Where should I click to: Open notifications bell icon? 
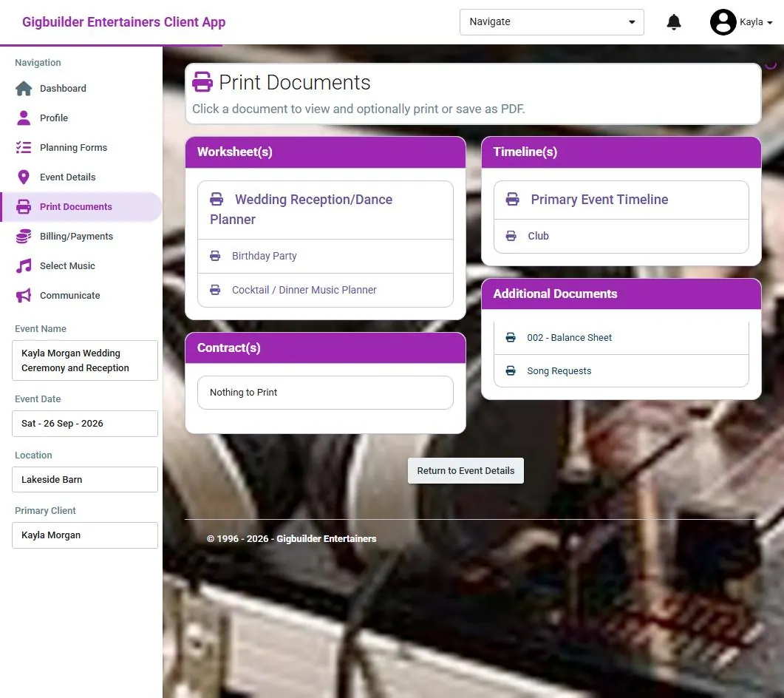tap(673, 22)
